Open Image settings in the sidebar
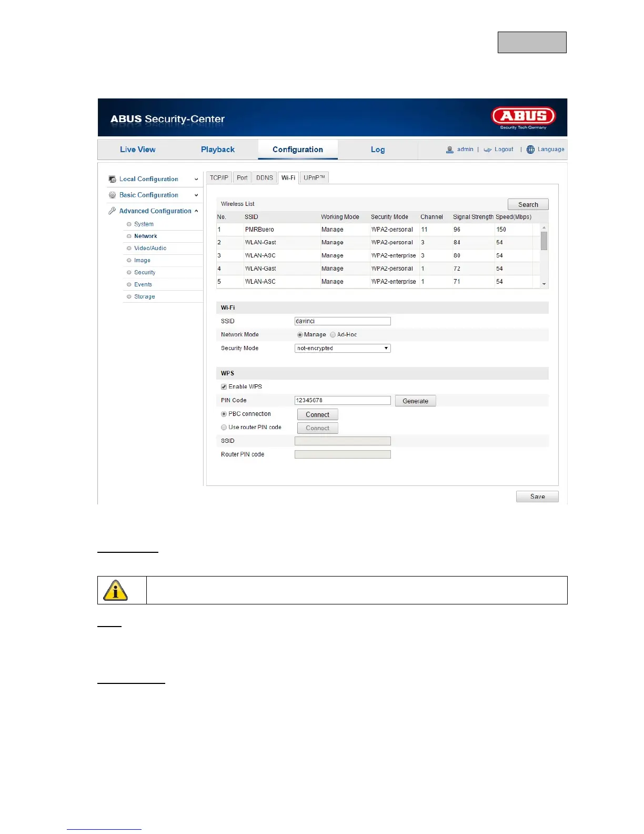The width and height of the screenshot is (644, 834). 142,261
